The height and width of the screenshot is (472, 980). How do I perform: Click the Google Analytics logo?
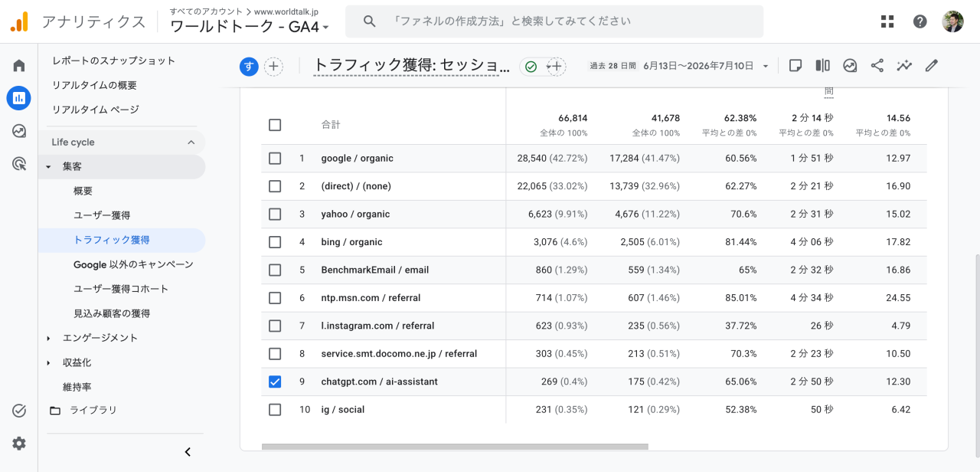pyautogui.click(x=19, y=21)
